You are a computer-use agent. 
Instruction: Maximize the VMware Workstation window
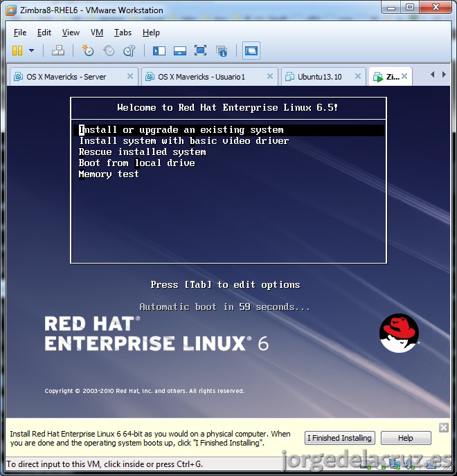(410, 8)
